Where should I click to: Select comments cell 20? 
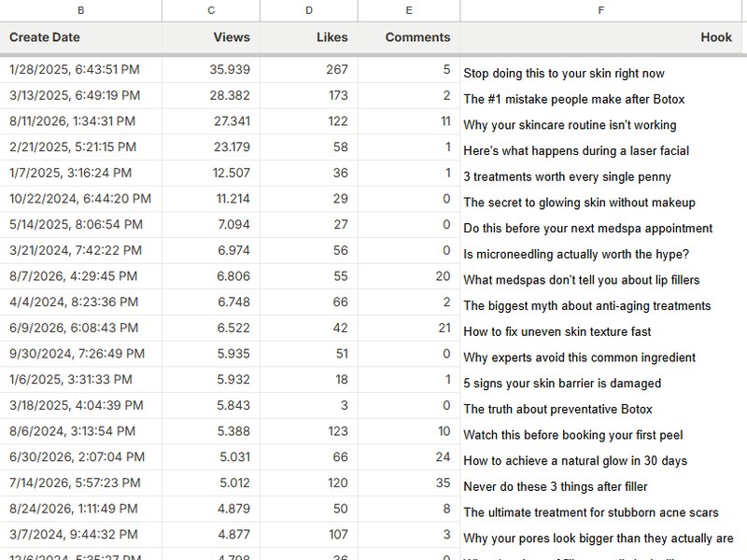click(x=409, y=275)
